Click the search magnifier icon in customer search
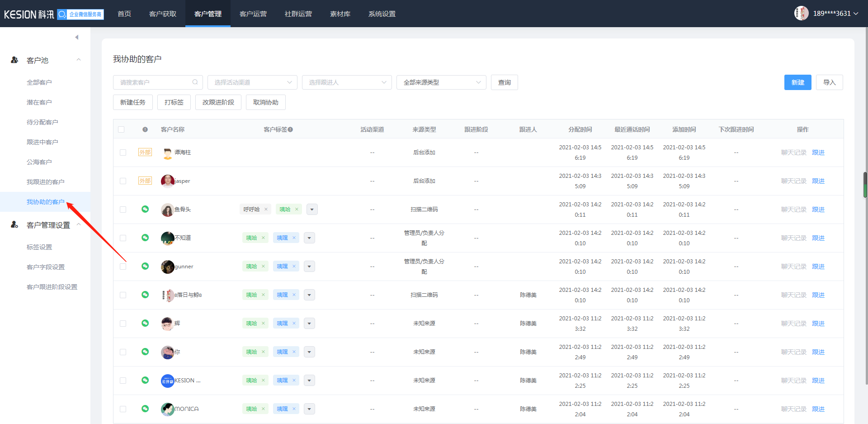This screenshot has width=868, height=424. pos(195,82)
